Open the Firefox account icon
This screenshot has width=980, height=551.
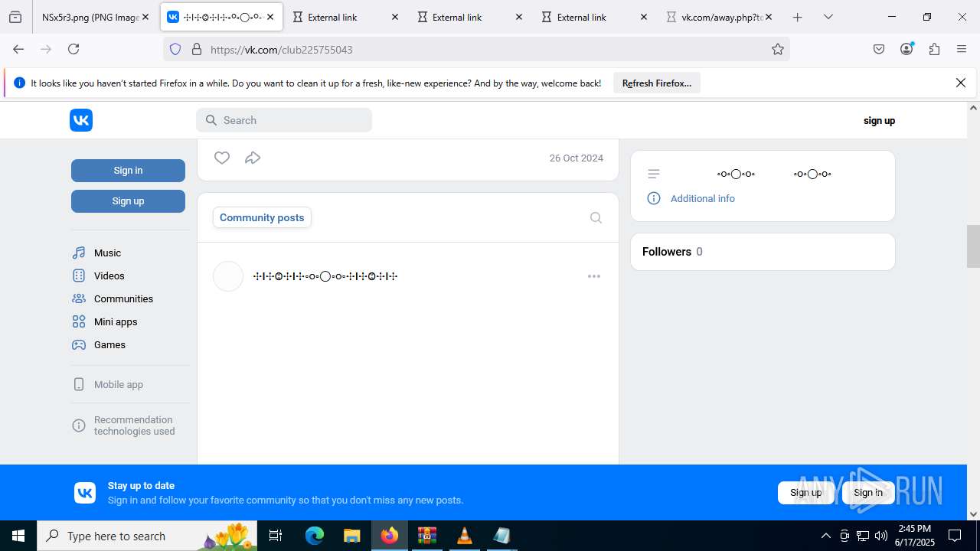906,49
